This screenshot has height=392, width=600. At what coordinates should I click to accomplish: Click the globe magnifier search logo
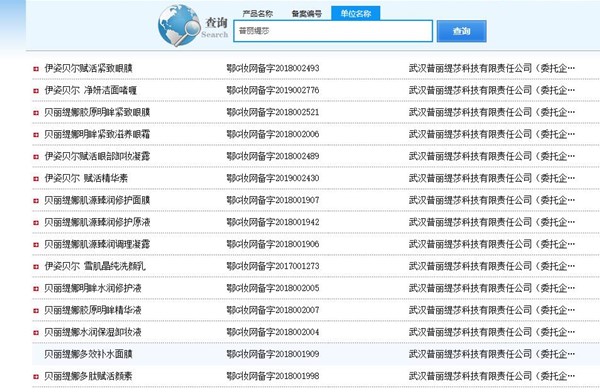pos(179,25)
